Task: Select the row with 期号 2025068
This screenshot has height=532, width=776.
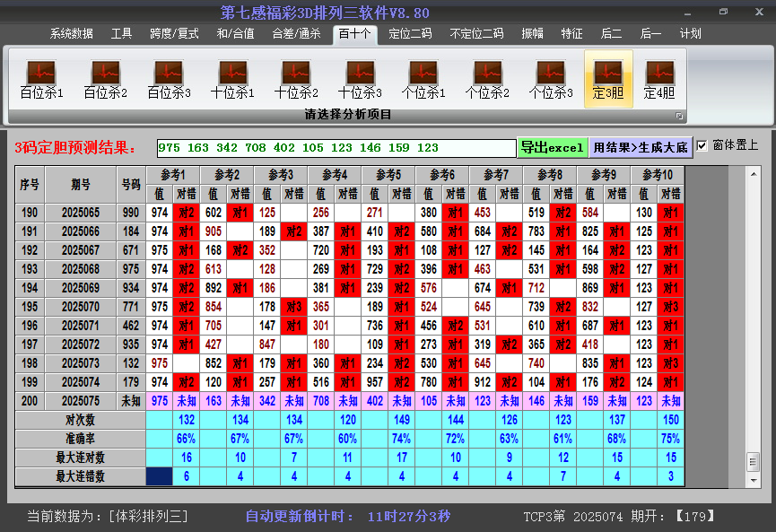Action: pyautogui.click(x=349, y=269)
